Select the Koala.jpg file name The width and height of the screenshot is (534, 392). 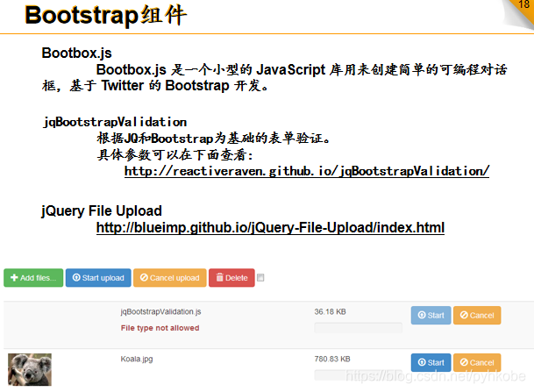point(137,359)
